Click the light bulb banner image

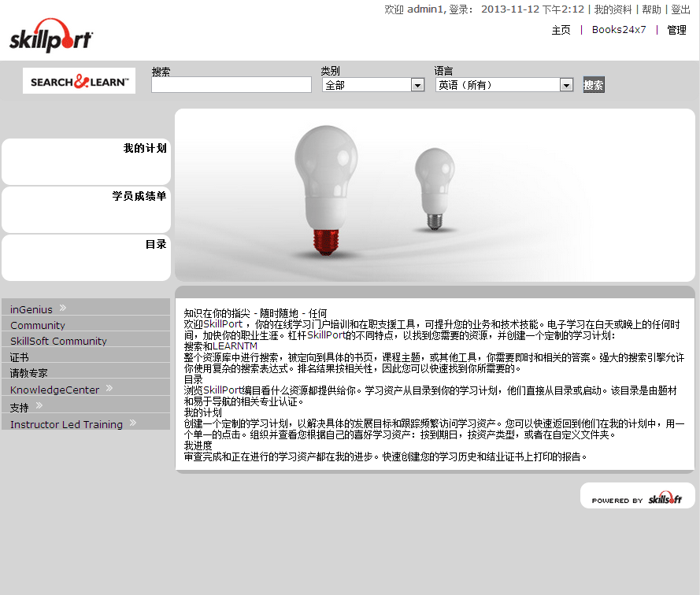pos(435,194)
